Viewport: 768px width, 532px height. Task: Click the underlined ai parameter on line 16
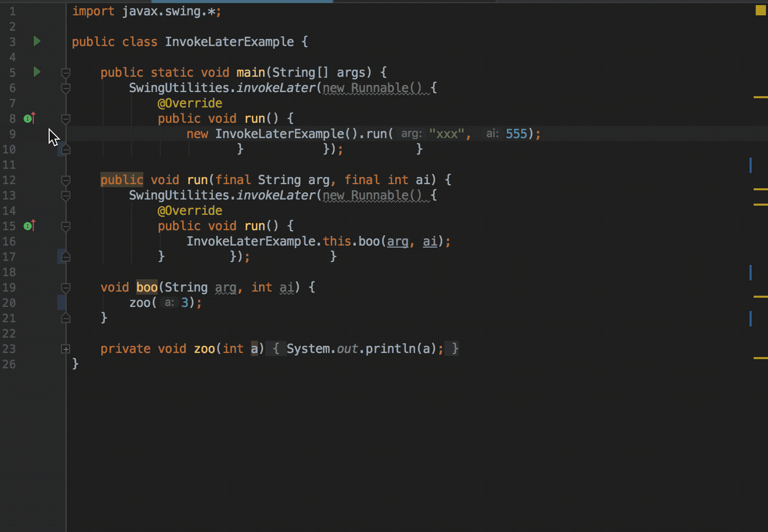point(430,241)
